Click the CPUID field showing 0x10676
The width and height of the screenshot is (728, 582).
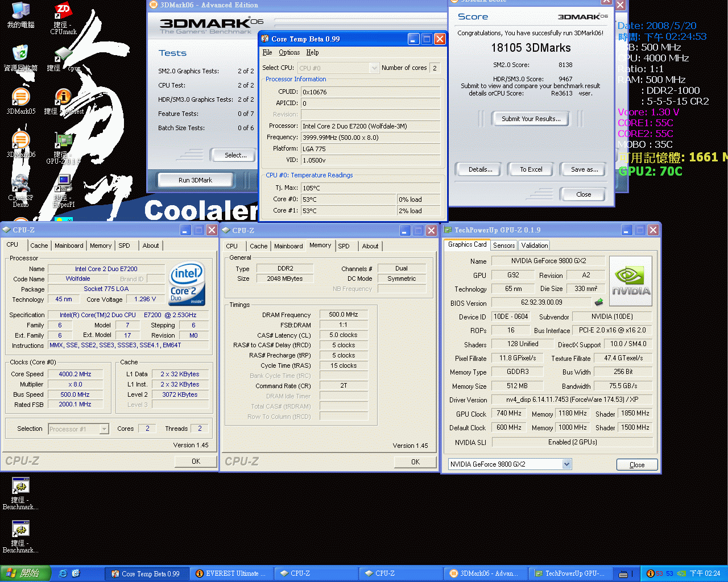pyautogui.click(x=371, y=92)
